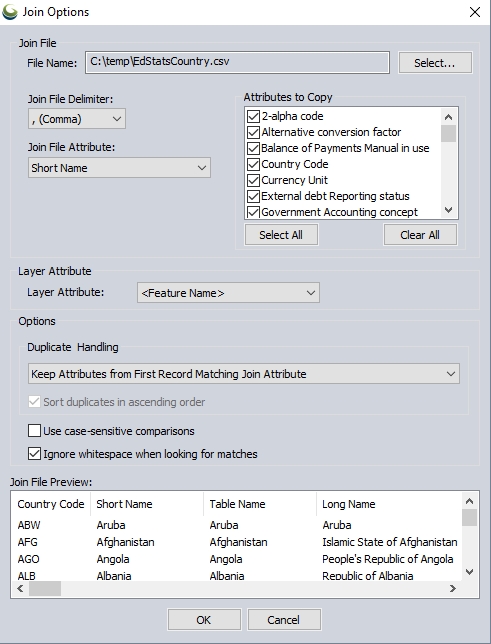Image resolution: width=491 pixels, height=644 pixels.
Task: Click the Global Mapper icon in title bar
Action: (x=10, y=12)
